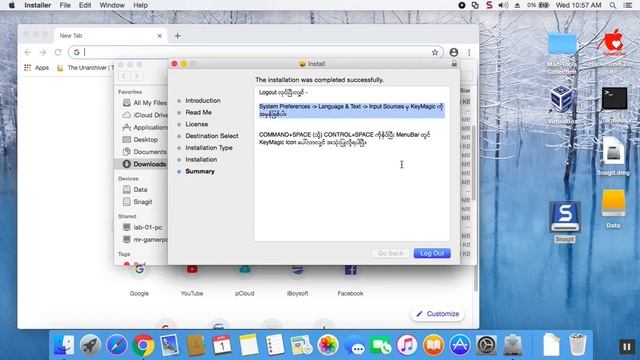Click the highlighted System Preferences instruction text
The width and height of the screenshot is (640, 360).
click(x=351, y=110)
